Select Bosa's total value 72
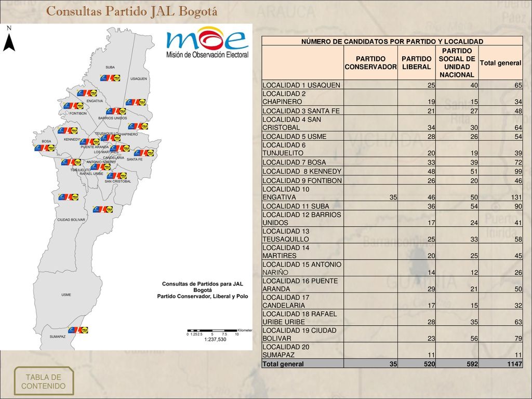Screen dimensions: 532x399 click(518, 163)
